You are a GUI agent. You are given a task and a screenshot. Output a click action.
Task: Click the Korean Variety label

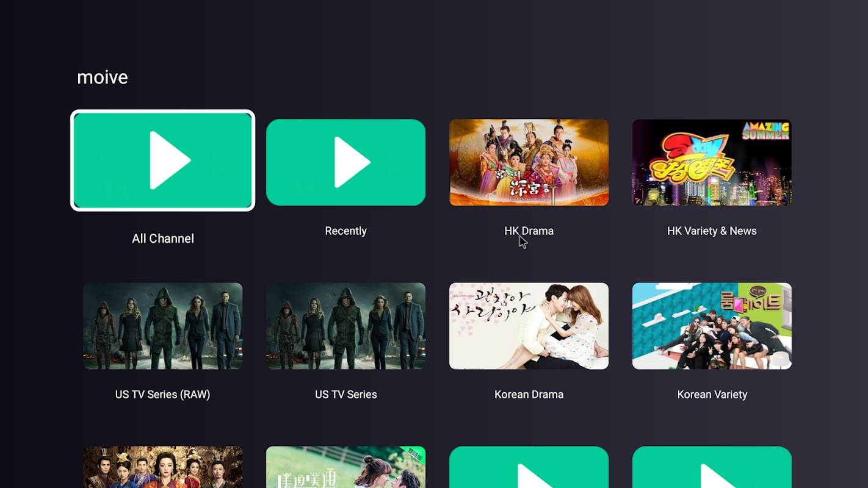712,394
